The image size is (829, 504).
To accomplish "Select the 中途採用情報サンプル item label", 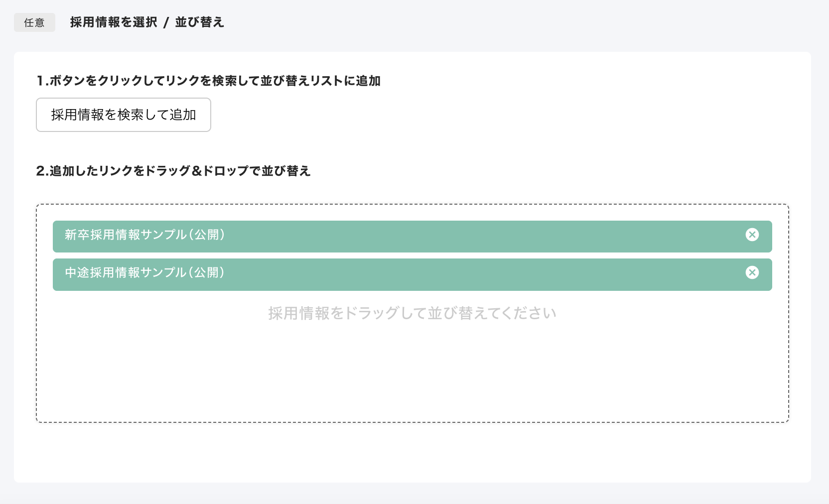I will point(126,272).
